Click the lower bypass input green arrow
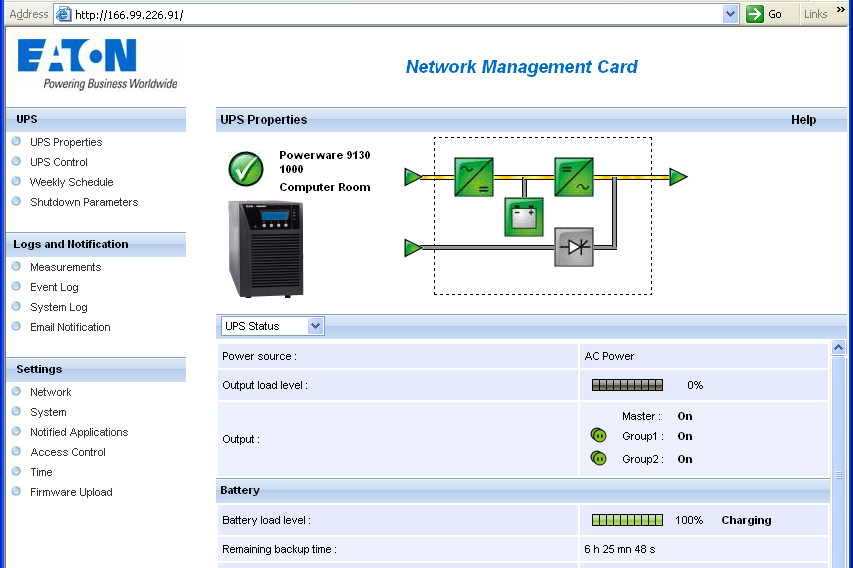The width and height of the screenshot is (853, 568). click(413, 248)
